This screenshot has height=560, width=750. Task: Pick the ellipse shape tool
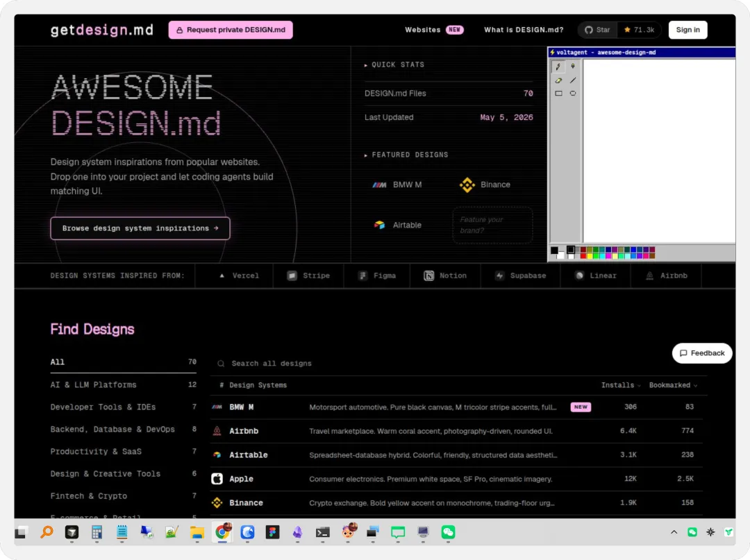point(572,94)
